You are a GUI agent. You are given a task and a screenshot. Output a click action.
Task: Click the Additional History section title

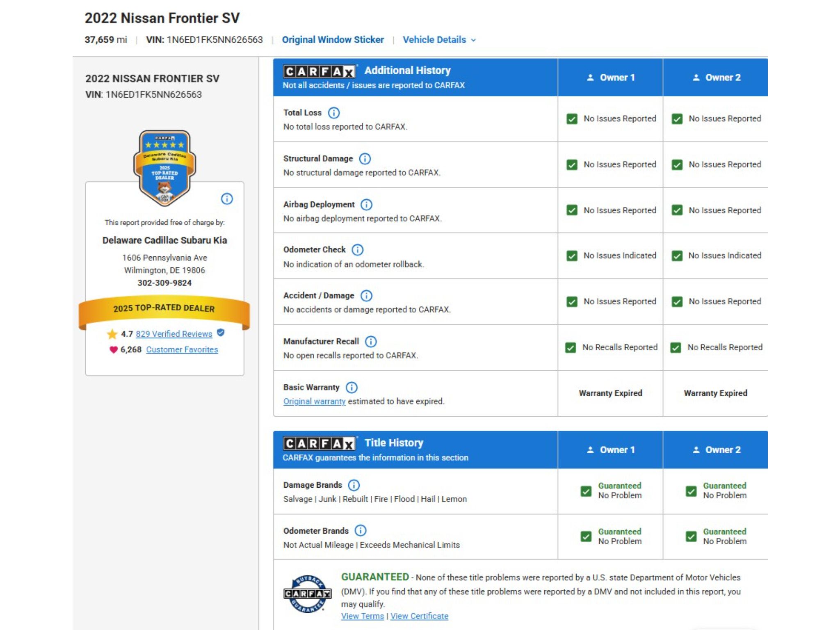click(408, 71)
